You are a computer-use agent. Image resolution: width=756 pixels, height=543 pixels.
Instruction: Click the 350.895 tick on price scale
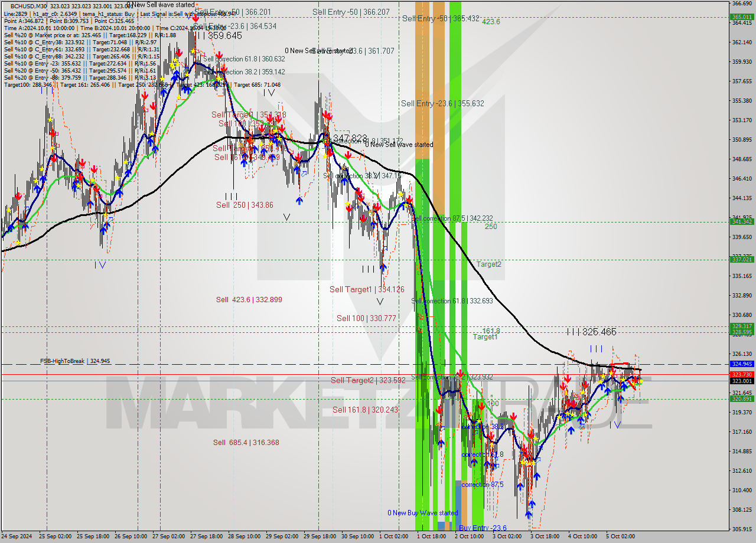point(742,140)
